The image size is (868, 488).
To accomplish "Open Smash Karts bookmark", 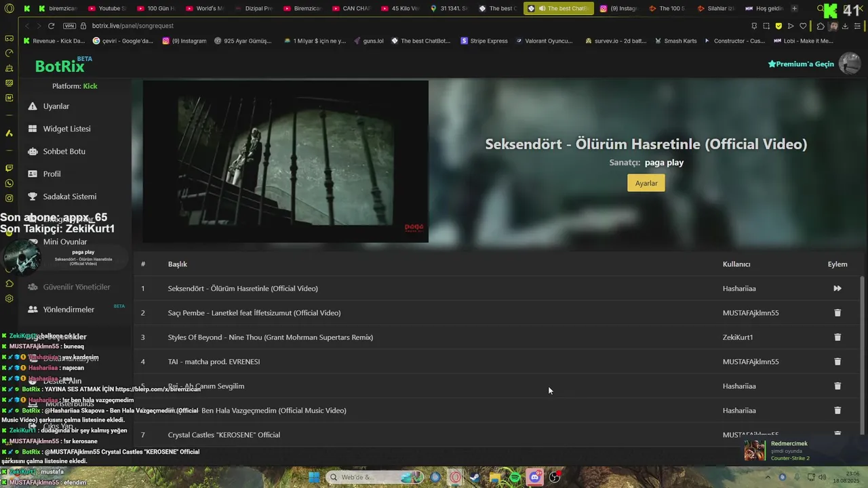I will tap(675, 41).
